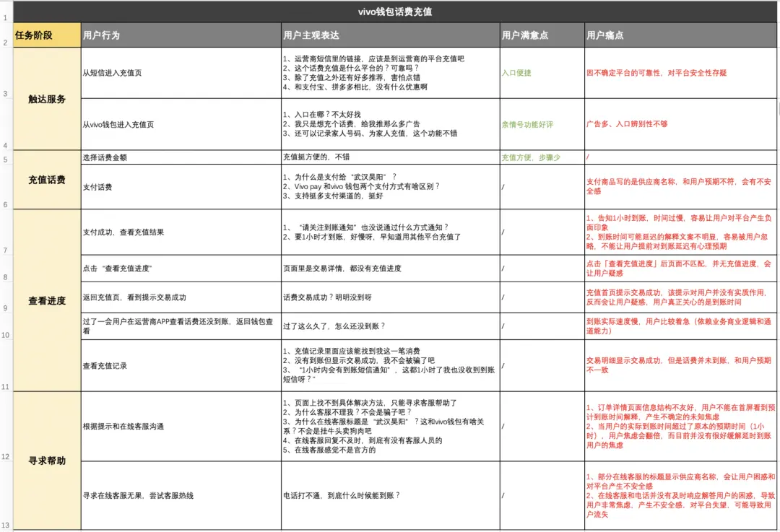This screenshot has height=532, width=780.
Task: Select the title cell vivo钱包话费充值
Action: [396, 12]
